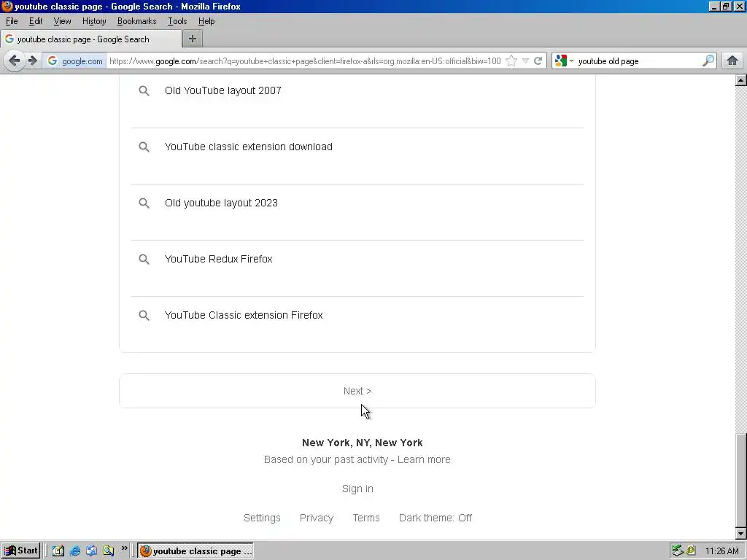Open the Bookmarks menu
This screenshot has width=747, height=560.
[x=136, y=21]
